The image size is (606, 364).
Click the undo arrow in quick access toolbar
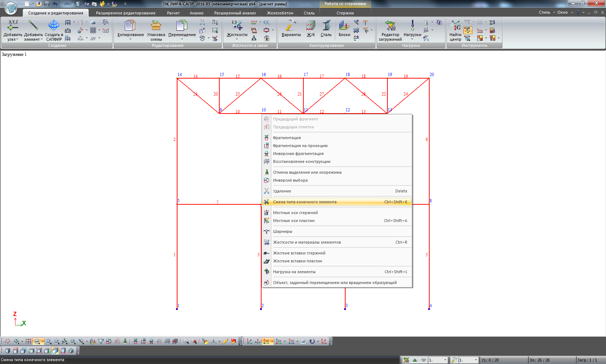(55, 4)
